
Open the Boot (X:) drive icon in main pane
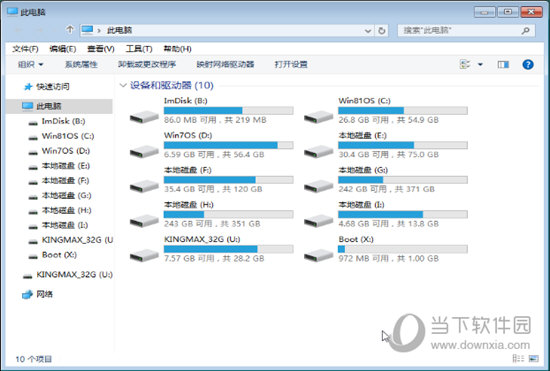click(x=318, y=256)
